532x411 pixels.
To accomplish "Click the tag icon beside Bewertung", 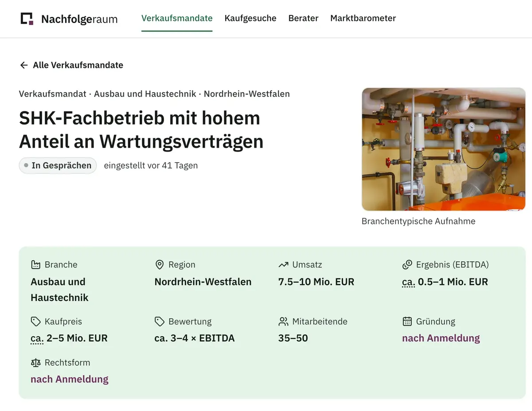I will [160, 321].
